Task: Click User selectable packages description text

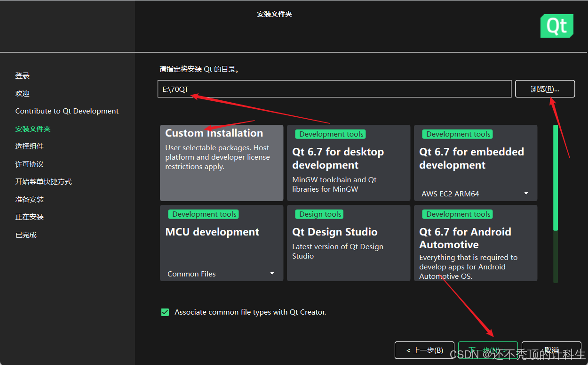Action: 217,157
